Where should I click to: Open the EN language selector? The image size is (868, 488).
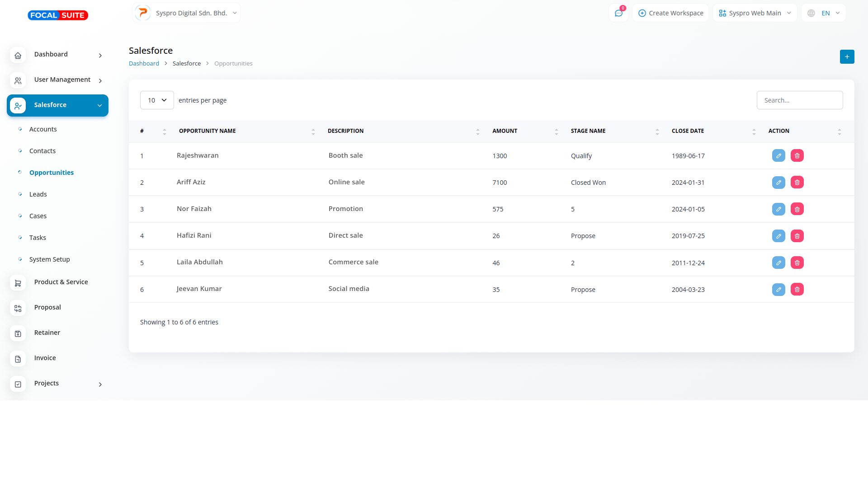823,13
